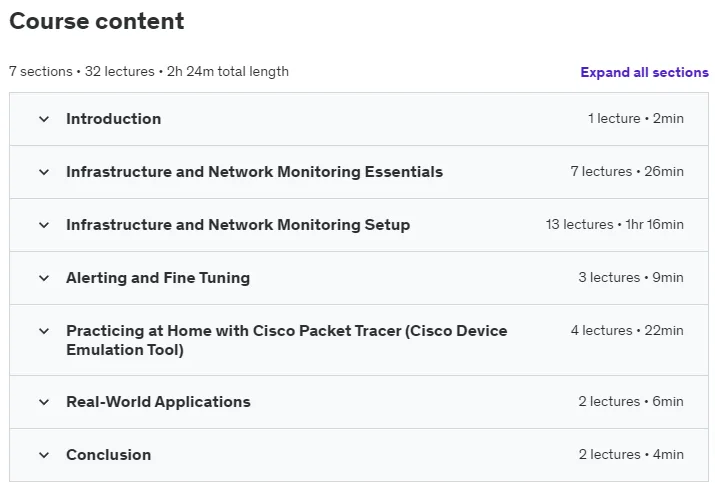Click the '13 lectures • 1hr 16min' label
The height and width of the screenshot is (483, 715).
point(614,224)
